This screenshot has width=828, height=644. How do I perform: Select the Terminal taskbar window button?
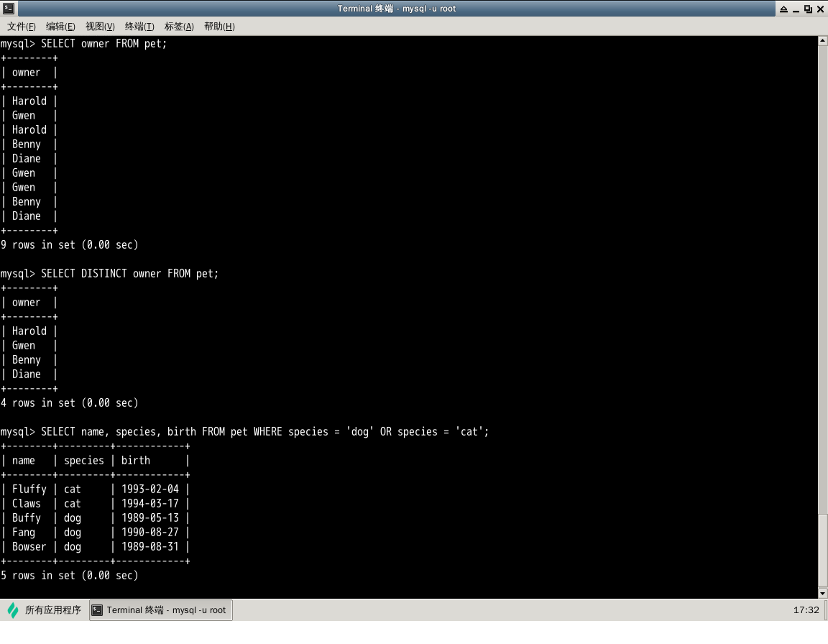161,610
